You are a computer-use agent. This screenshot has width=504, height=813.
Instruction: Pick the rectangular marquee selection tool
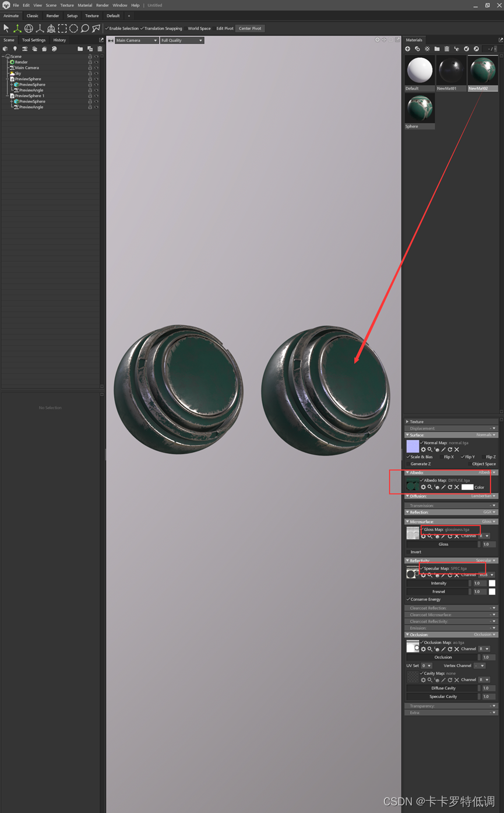pyautogui.click(x=62, y=28)
